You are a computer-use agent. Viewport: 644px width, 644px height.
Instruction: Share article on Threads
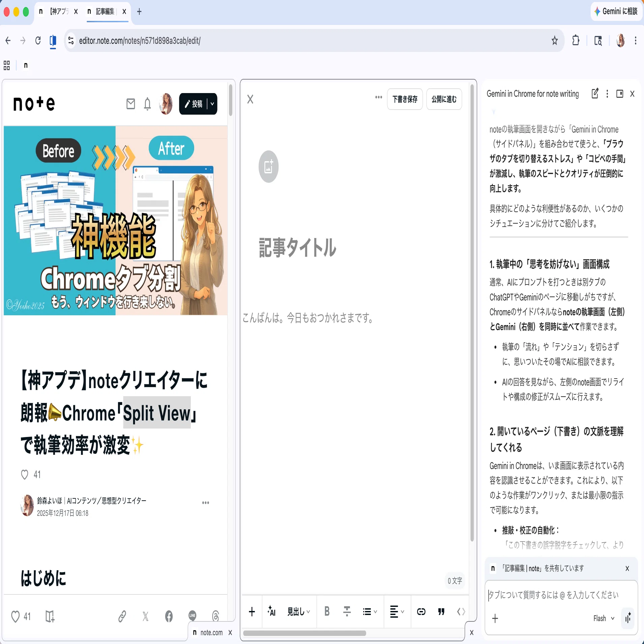point(215,616)
